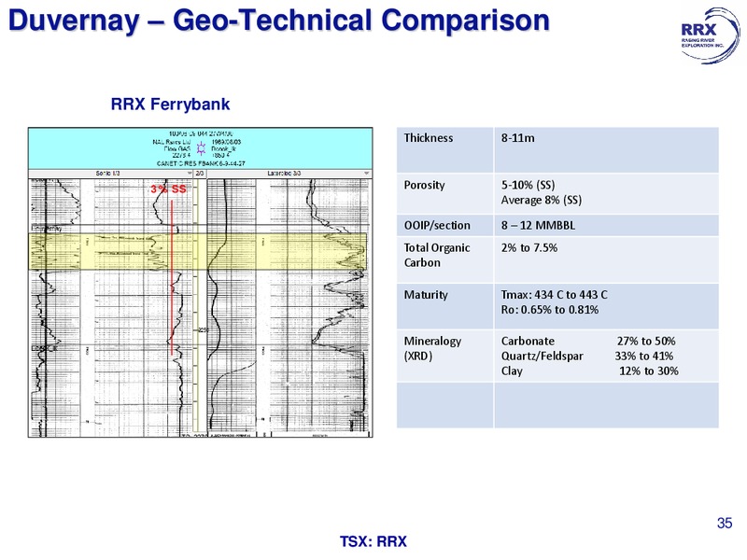Click the 2% to 7.5% value

click(529, 247)
